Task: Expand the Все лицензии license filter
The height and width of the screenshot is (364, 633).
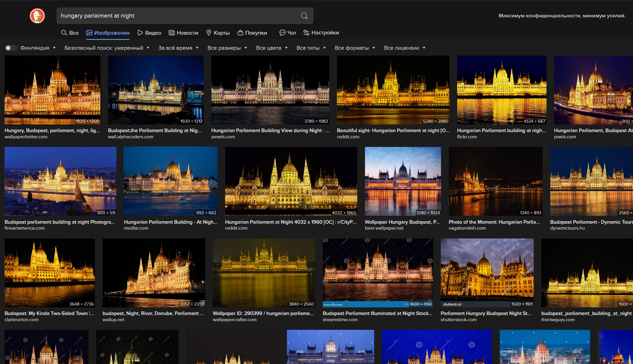Action: [405, 48]
